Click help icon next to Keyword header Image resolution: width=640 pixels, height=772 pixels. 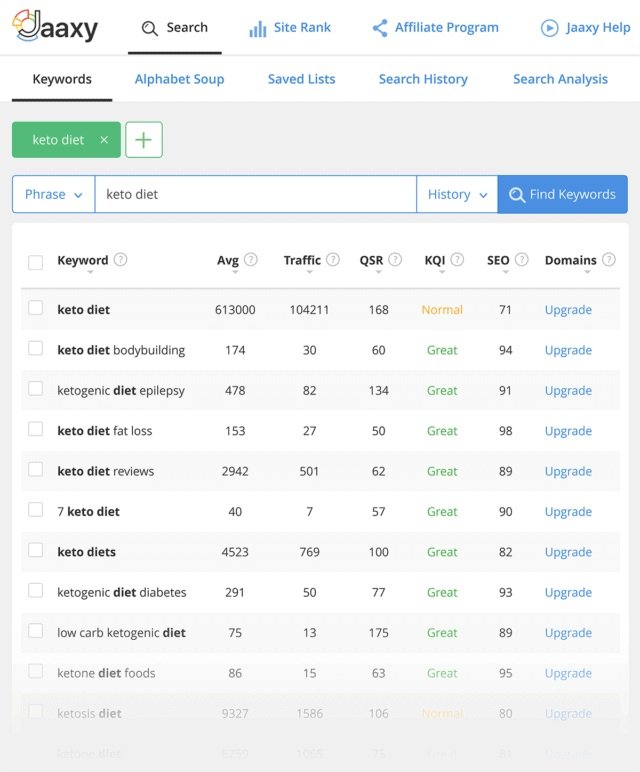click(x=121, y=260)
